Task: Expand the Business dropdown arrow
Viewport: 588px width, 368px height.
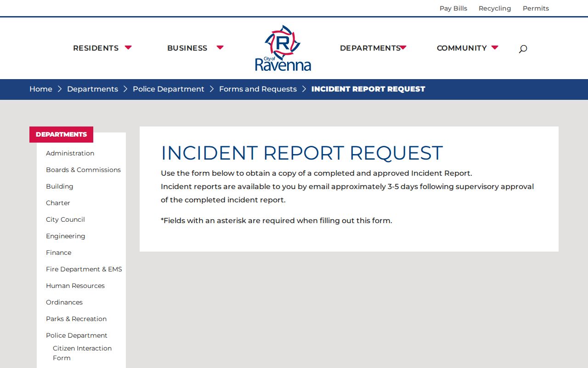Action: click(x=220, y=47)
